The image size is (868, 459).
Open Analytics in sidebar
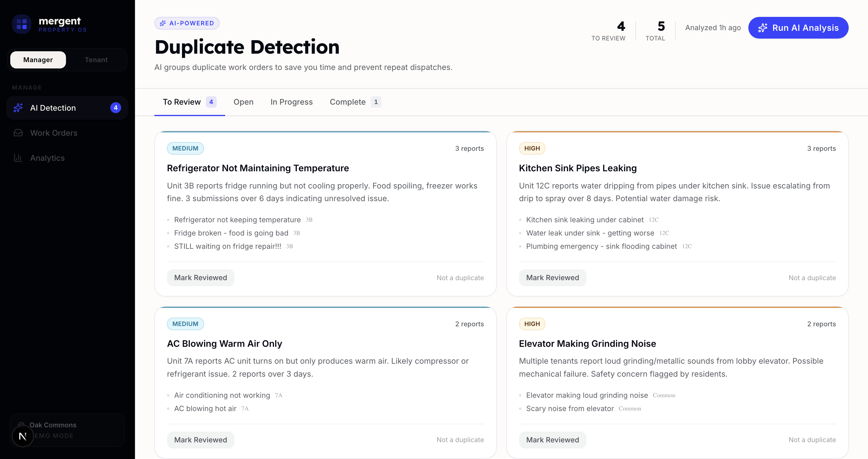pyautogui.click(x=67, y=158)
